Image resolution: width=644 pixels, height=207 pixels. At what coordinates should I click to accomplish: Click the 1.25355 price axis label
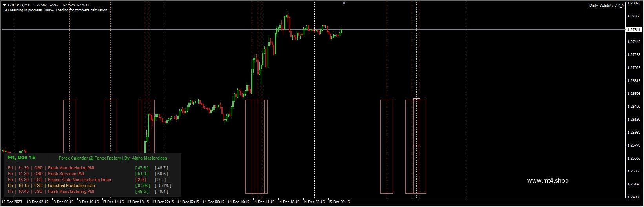click(x=634, y=171)
